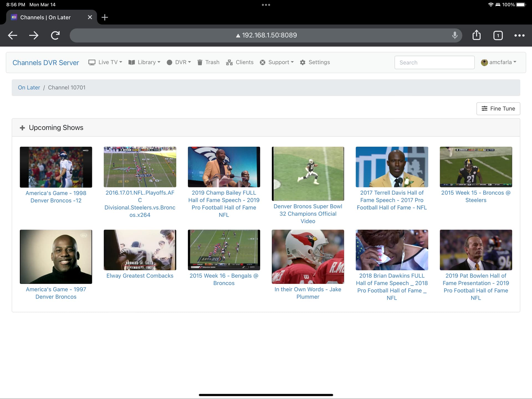Screen dimensions: 532x399
Task: Click the Search input field
Action: point(434,63)
